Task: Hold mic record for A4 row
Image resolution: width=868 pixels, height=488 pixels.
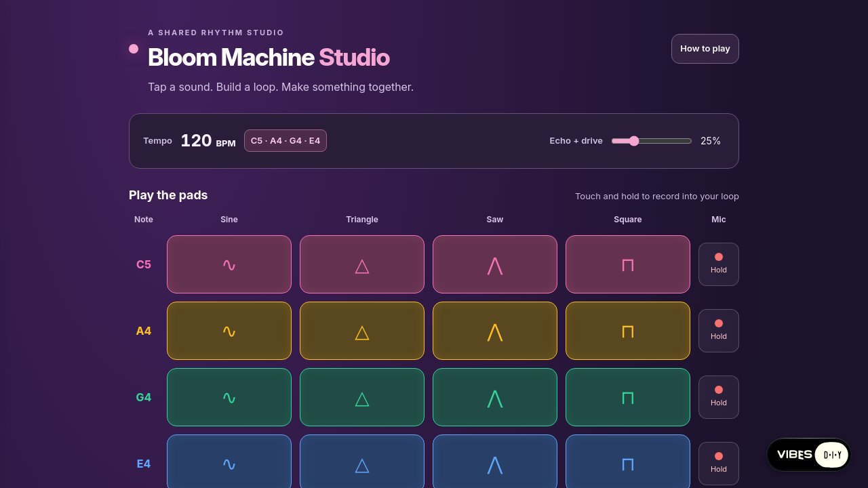Action: click(x=719, y=331)
